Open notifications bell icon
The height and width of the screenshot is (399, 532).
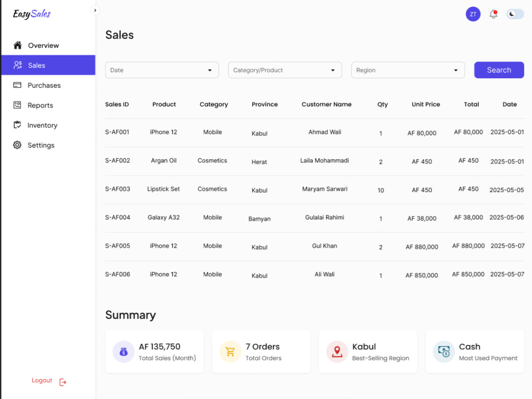coord(494,14)
